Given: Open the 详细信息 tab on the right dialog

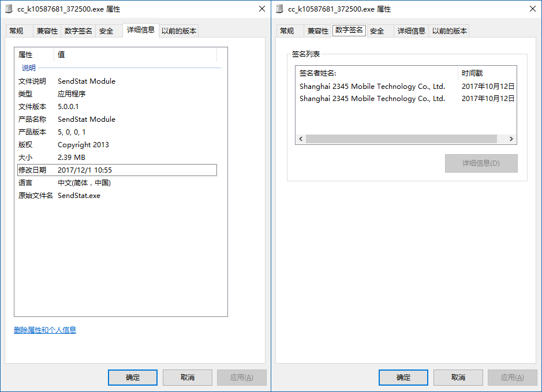Looking at the screenshot, I should (x=411, y=31).
